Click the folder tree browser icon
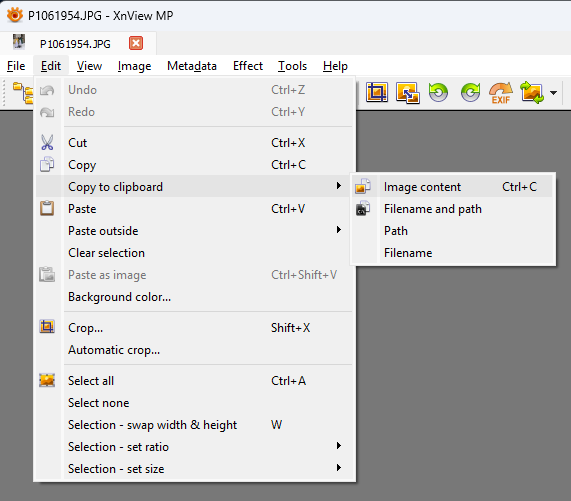The height and width of the screenshot is (501, 571). coord(23,93)
